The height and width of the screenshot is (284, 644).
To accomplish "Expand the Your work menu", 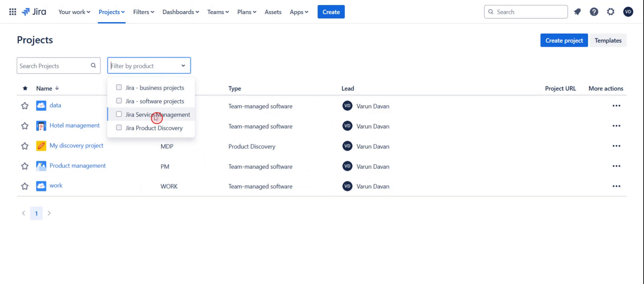I will (74, 12).
